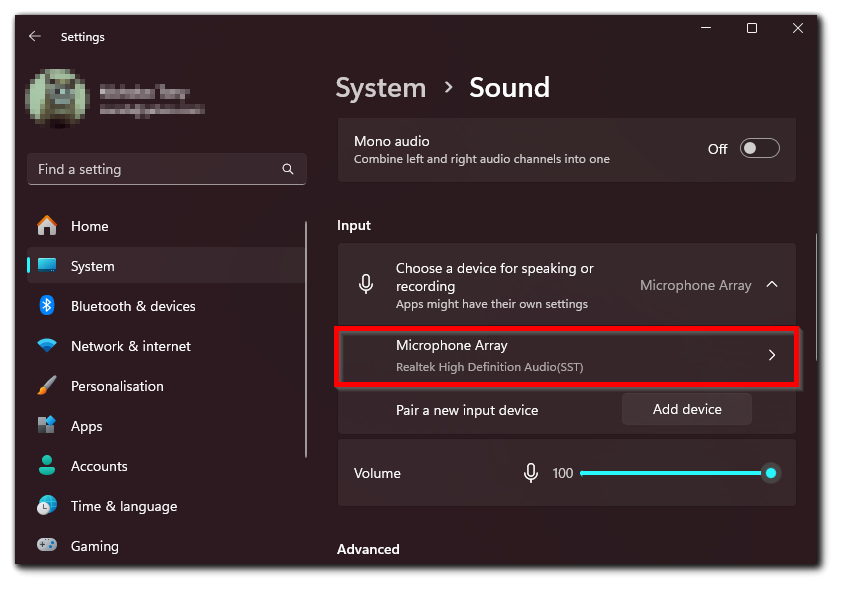Click the Accounts person icon
Screen dimensions: 844x591
pos(47,466)
